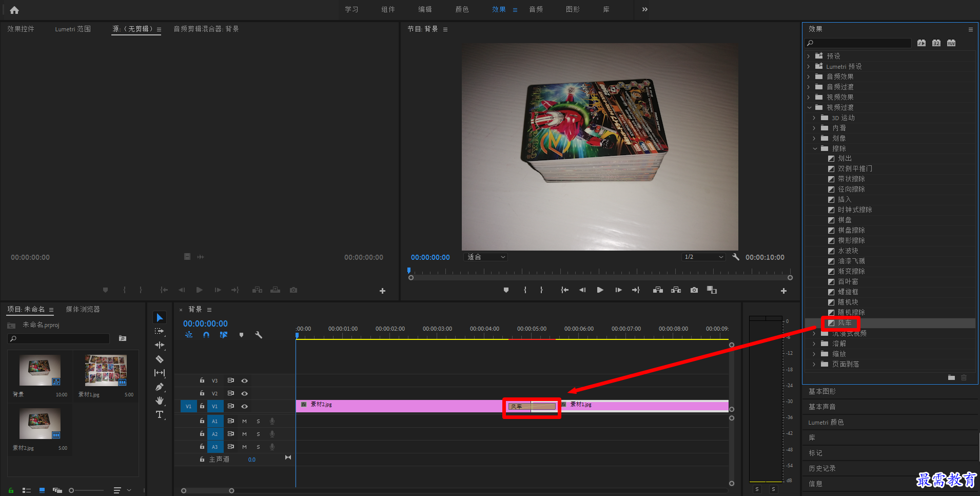Open the 基本声音 panel
The width and height of the screenshot is (980, 496).
pos(822,407)
